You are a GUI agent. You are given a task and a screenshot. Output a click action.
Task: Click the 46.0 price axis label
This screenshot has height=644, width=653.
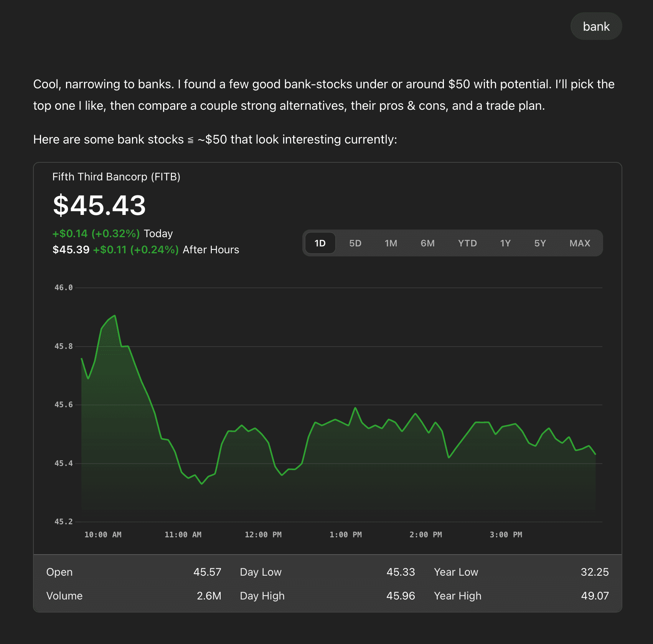(x=63, y=287)
